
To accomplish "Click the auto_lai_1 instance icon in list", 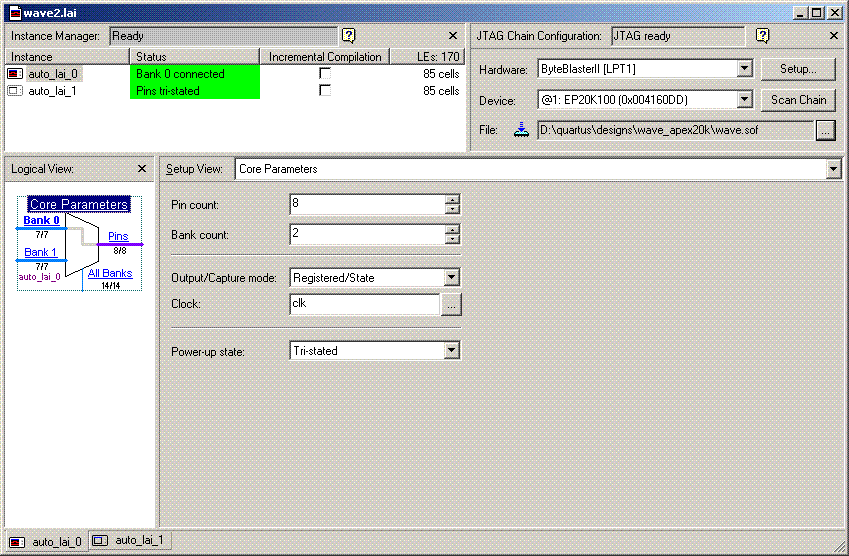I will [x=15, y=91].
